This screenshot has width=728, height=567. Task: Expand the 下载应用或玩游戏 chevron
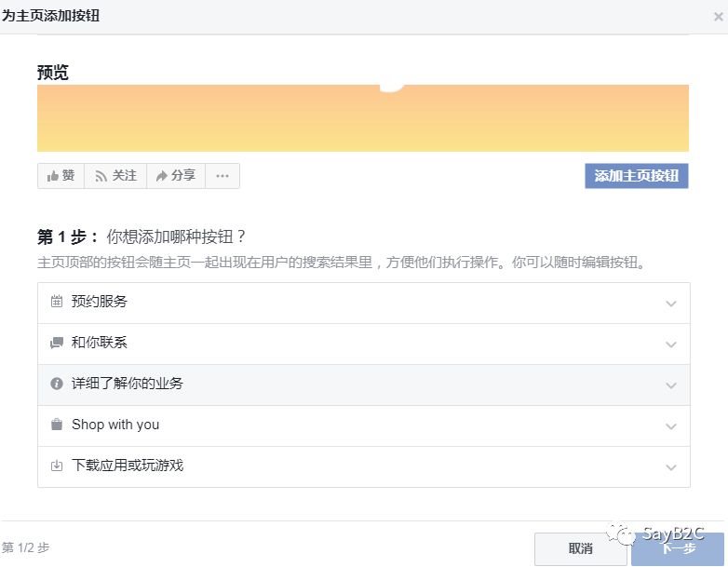pyautogui.click(x=671, y=467)
